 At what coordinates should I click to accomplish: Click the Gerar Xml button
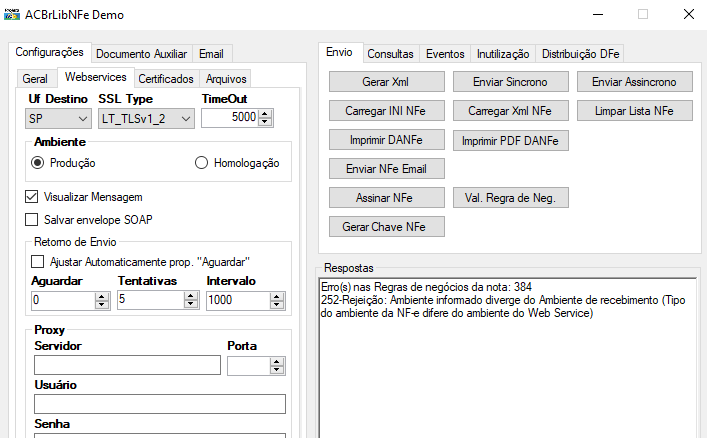pyautogui.click(x=386, y=82)
